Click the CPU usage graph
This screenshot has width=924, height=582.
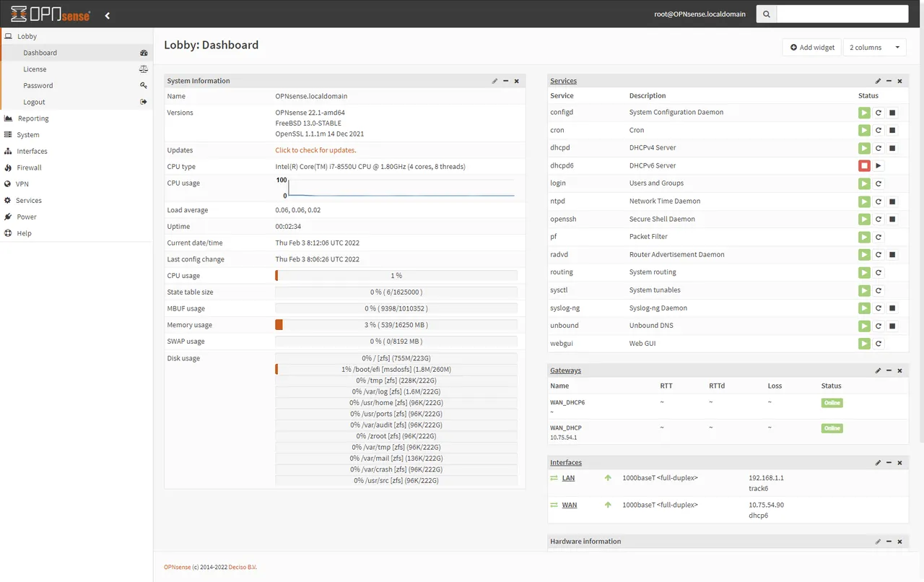(x=396, y=188)
